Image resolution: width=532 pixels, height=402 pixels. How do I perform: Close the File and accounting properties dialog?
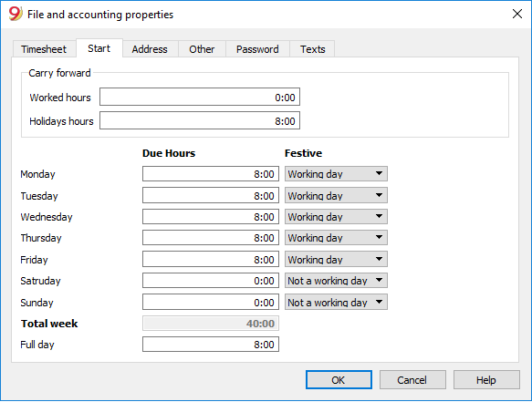point(516,14)
